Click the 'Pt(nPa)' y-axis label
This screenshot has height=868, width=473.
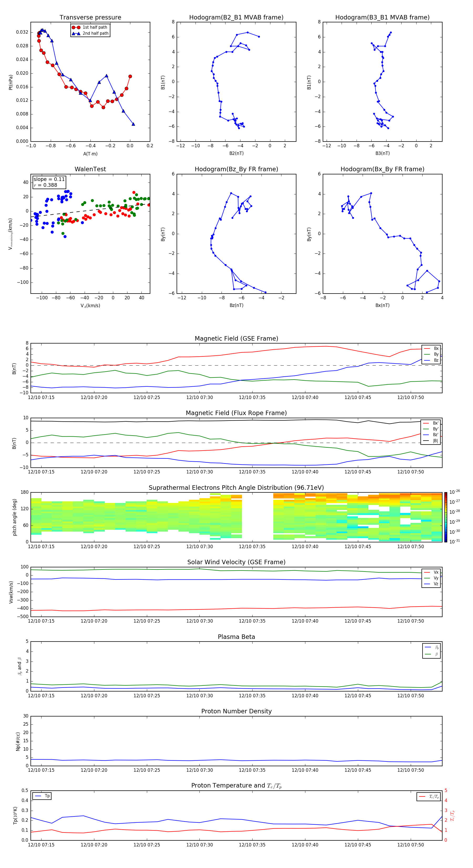11,82
